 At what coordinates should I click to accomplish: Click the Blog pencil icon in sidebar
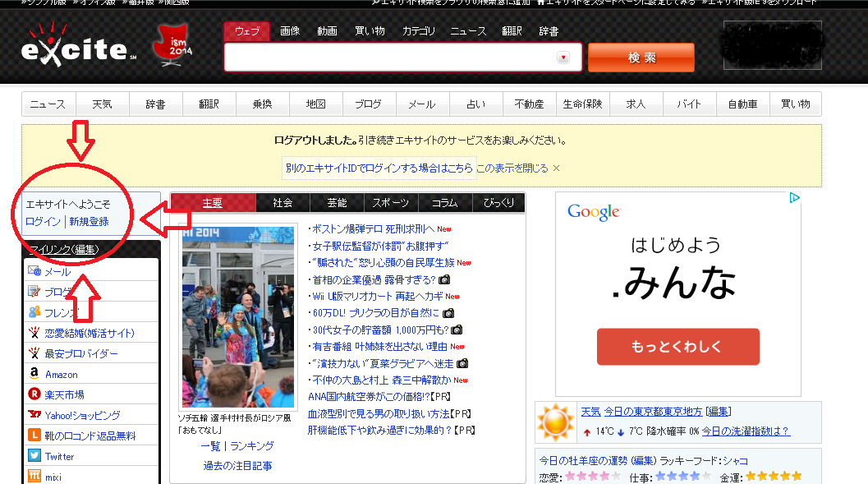tap(34, 291)
